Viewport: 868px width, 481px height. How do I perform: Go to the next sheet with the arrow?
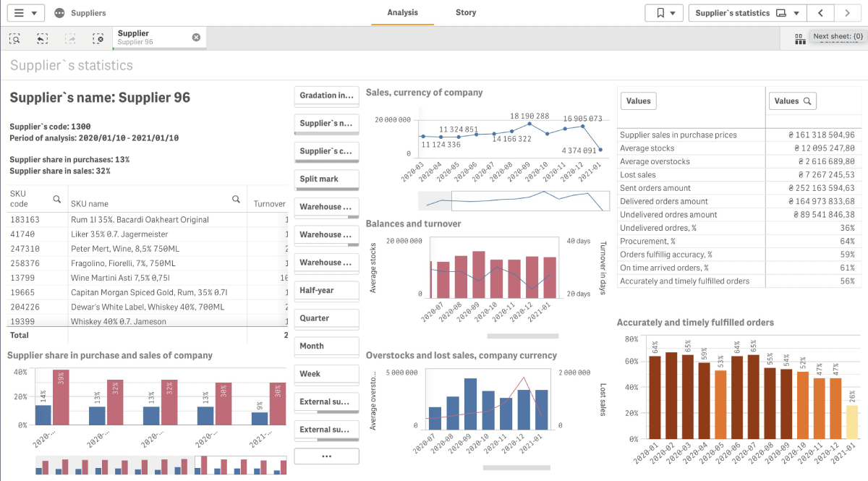click(x=848, y=12)
